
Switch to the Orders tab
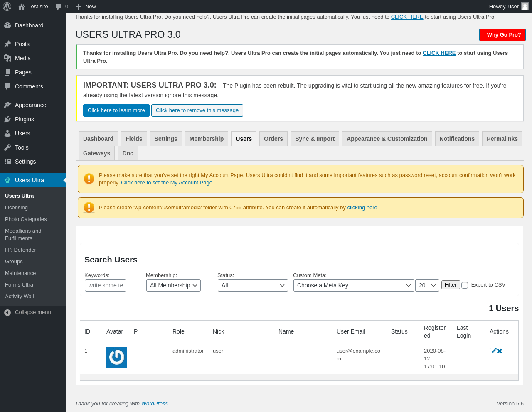(273, 139)
